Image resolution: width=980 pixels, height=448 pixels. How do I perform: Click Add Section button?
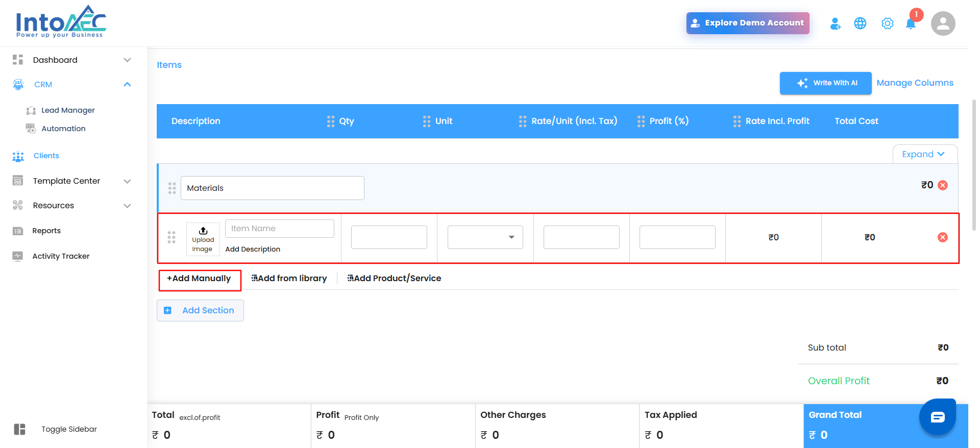click(200, 310)
